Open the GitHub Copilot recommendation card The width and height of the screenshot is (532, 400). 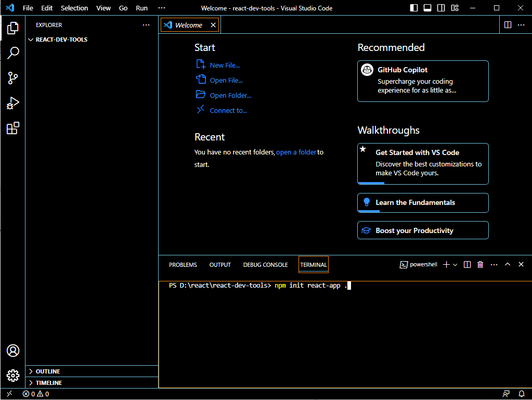coord(423,81)
